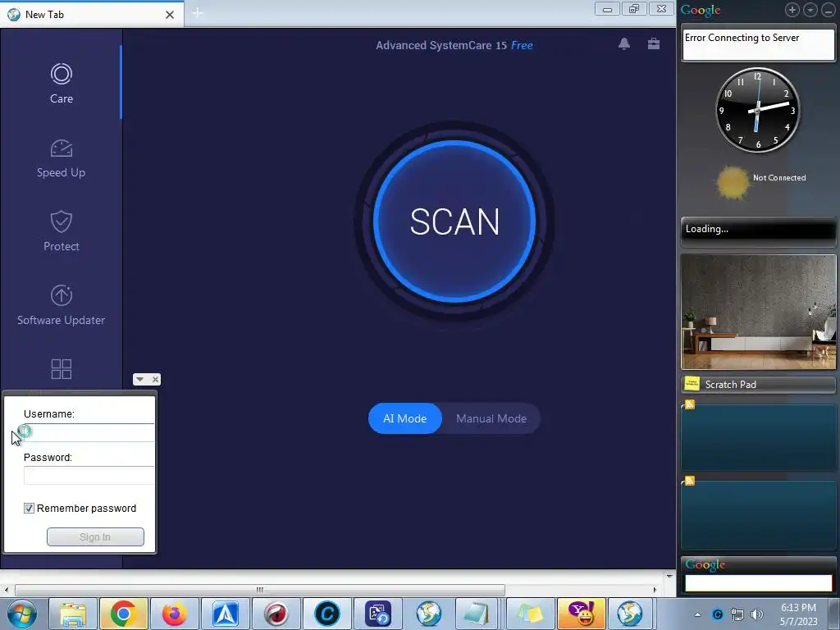The image size is (840, 630).
Task: Open the Protect section
Action: coord(61,231)
